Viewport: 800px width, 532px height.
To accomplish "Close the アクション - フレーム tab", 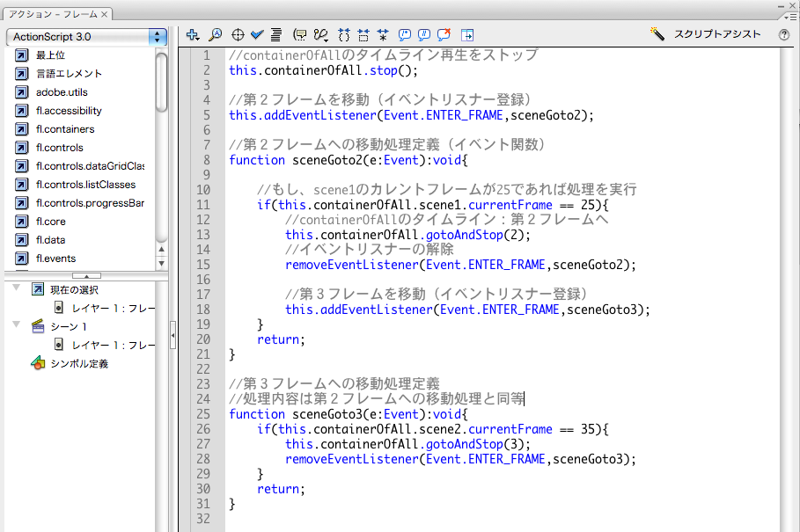I will (x=104, y=14).
